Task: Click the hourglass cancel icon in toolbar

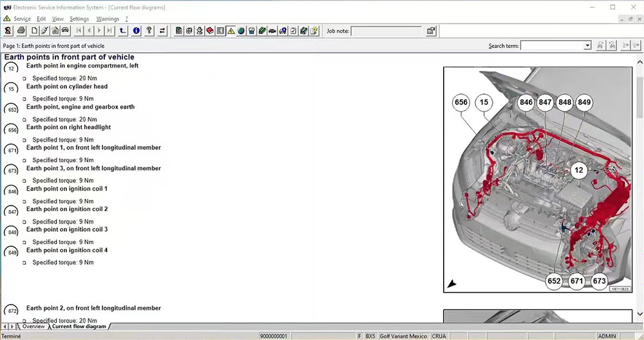Action: click(x=8, y=31)
